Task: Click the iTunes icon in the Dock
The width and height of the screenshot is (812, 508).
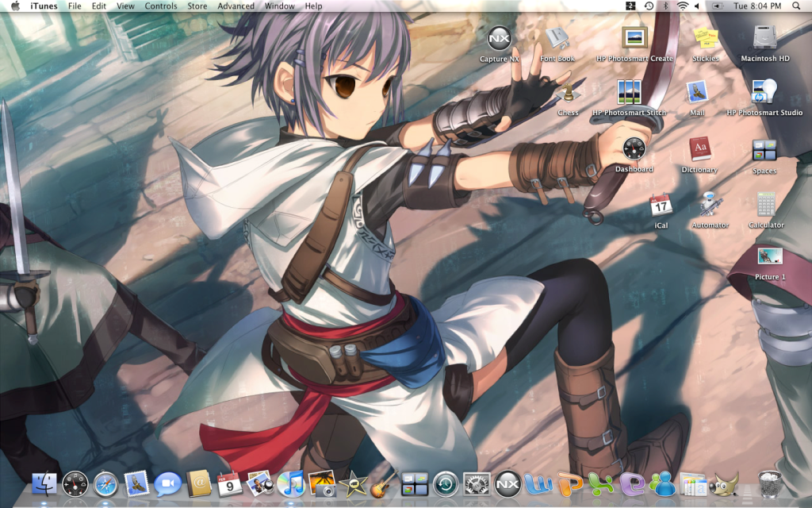Action: [x=291, y=485]
